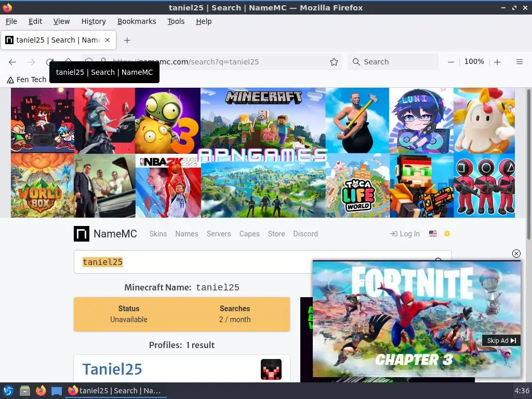This screenshot has height=399, width=532.
Task: Open the US flag language selector
Action: [433, 233]
